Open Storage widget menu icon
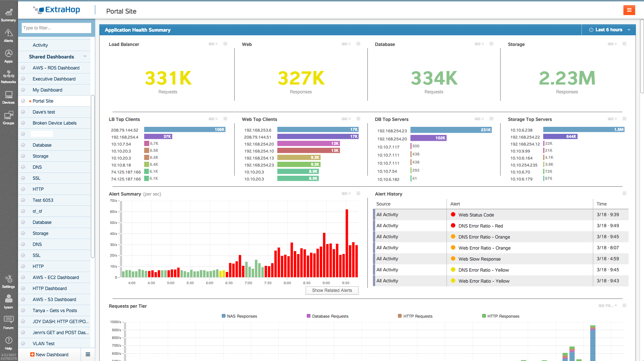Viewport: 644px width, 361px height. pos(625,44)
